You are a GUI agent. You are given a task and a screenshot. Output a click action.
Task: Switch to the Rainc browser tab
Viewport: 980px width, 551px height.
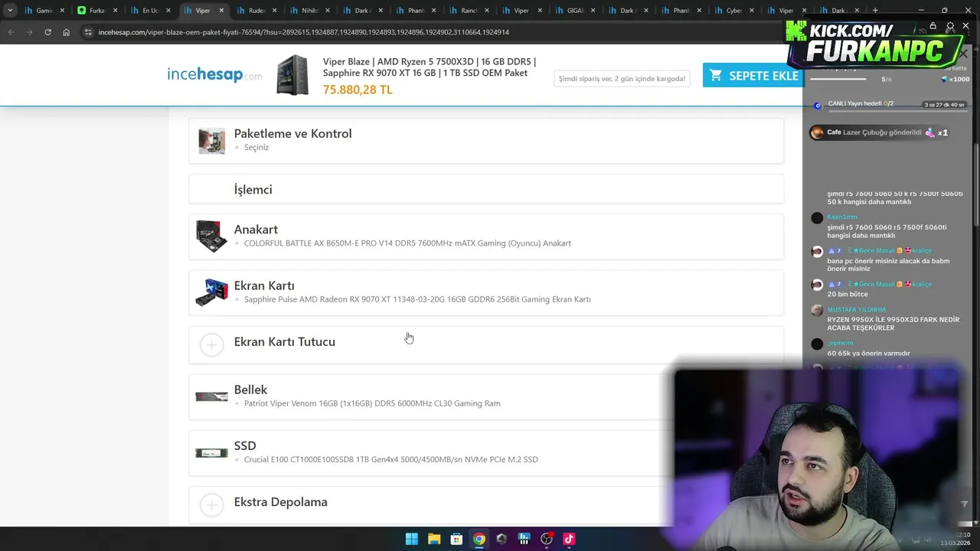(468, 11)
